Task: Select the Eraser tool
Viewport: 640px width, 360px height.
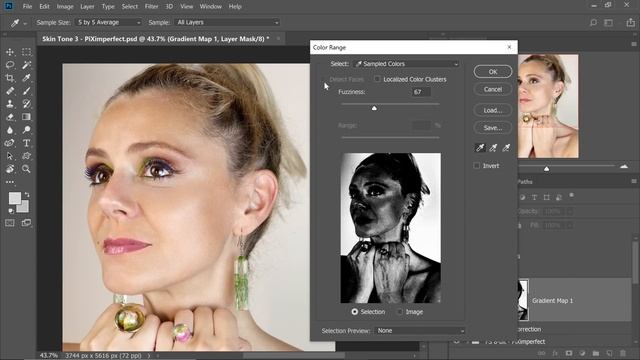Action: 10,117
